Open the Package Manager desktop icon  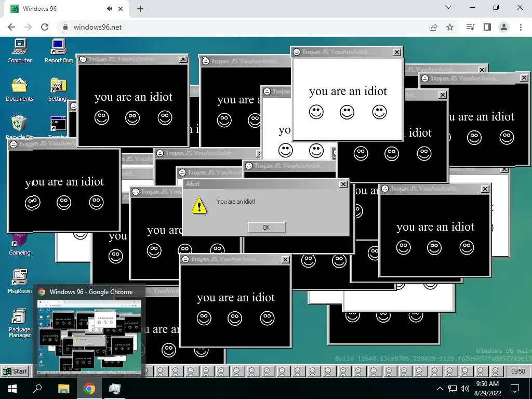pos(20,323)
